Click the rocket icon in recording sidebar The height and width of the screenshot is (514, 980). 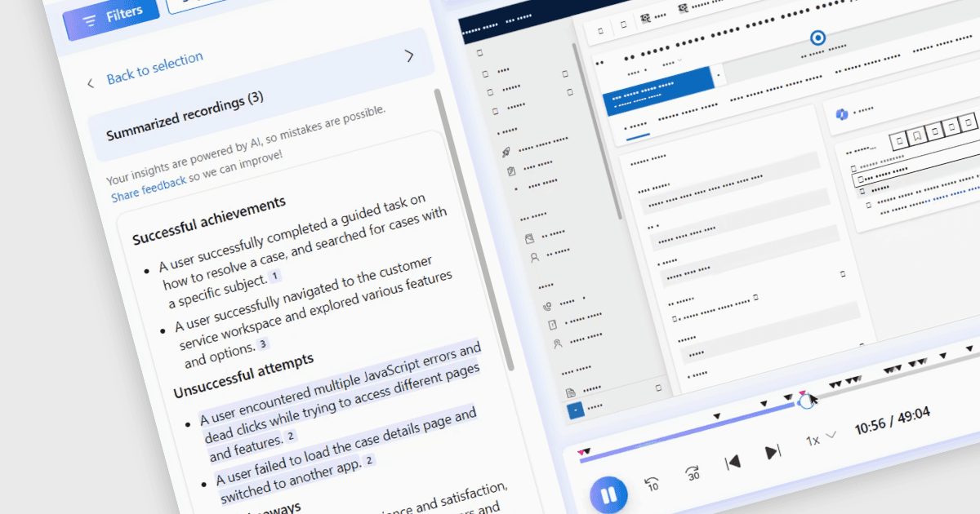pos(506,152)
